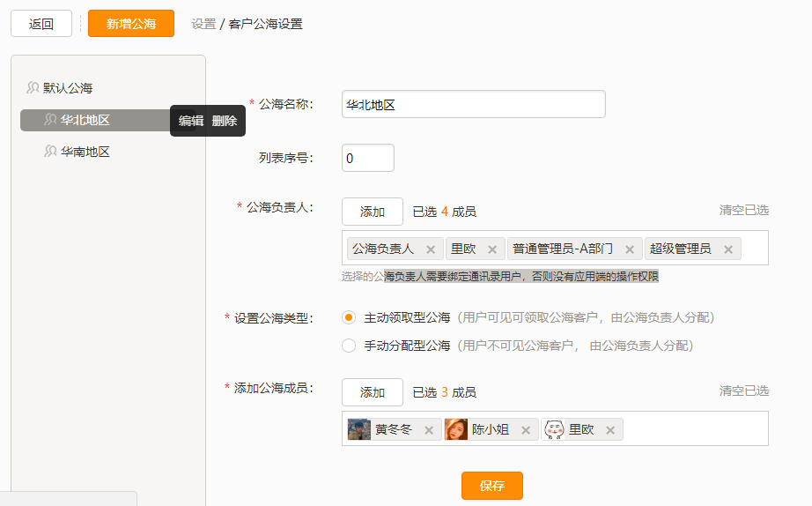Click the orange 新增公海 button
812x506 pixels.
tap(131, 24)
